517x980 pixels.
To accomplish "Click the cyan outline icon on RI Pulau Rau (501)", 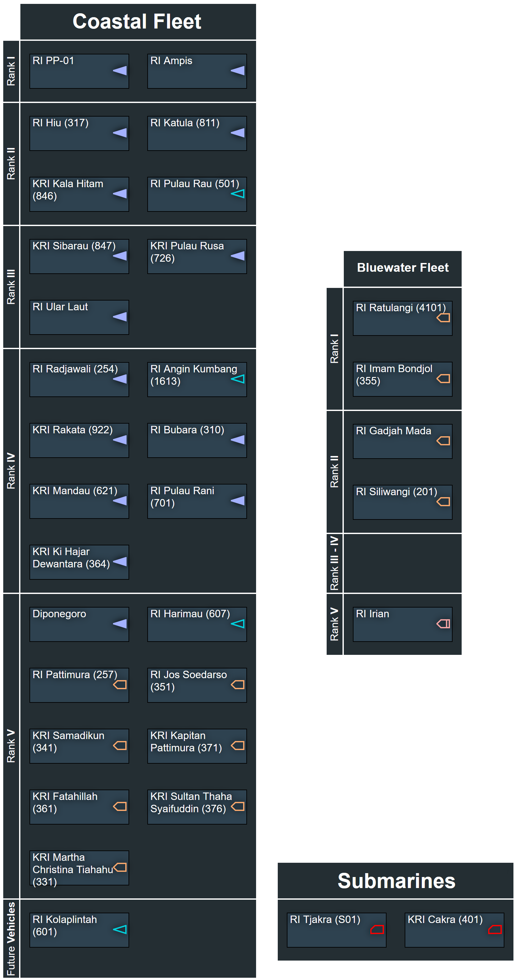I will (238, 194).
